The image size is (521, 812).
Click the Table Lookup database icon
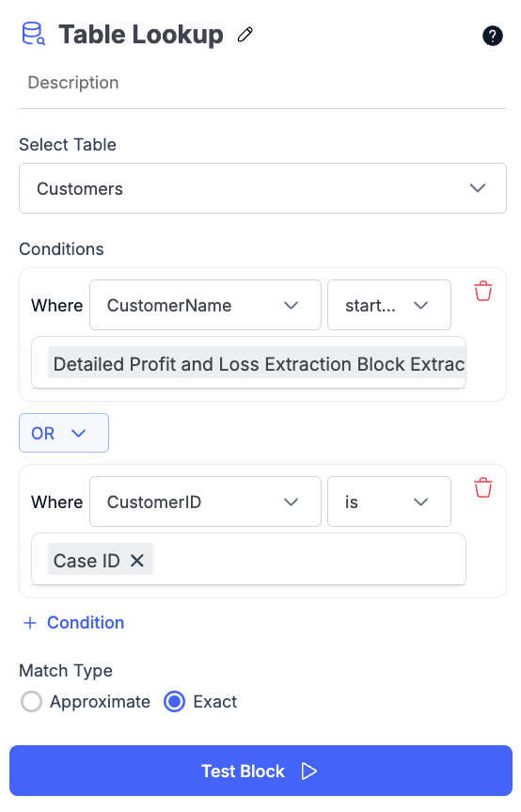tap(34, 34)
